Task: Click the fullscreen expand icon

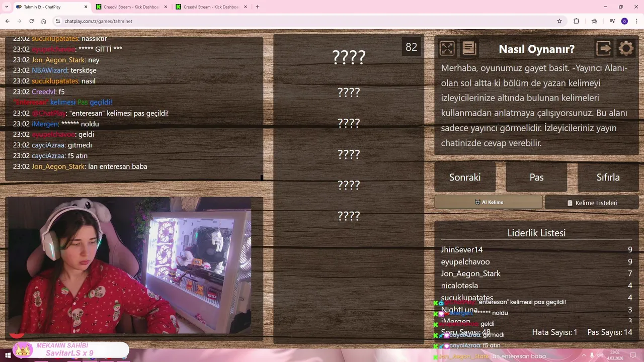Action: pos(447,48)
